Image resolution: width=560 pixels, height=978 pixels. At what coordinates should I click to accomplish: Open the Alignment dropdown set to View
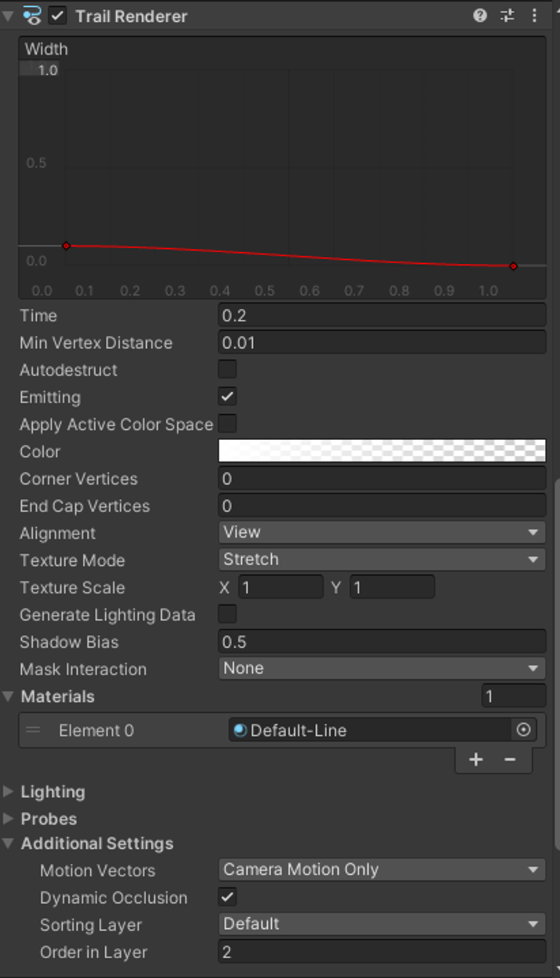pyautogui.click(x=382, y=532)
